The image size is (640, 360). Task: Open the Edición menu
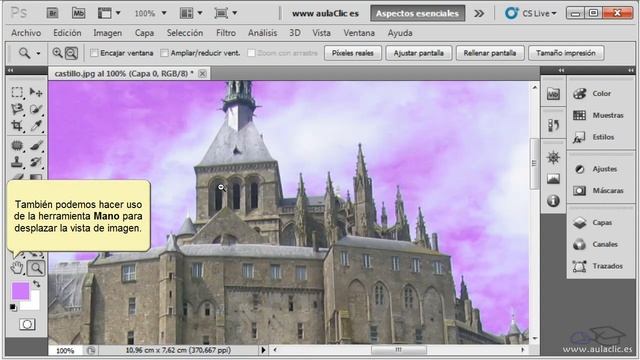[67, 33]
